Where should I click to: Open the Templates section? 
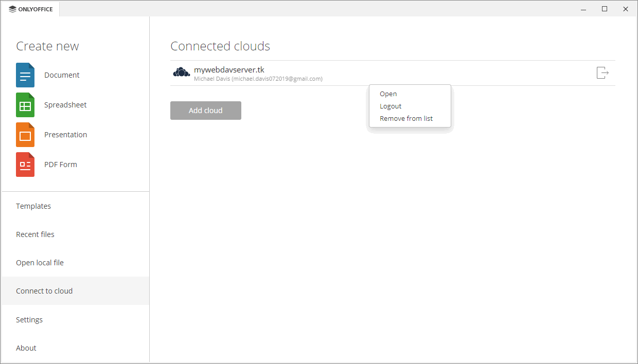(33, 206)
